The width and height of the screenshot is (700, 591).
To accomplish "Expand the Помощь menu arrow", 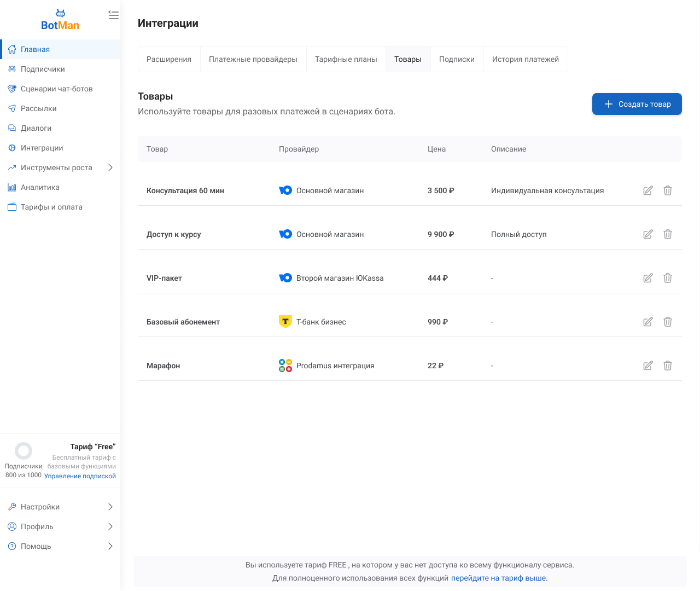I will [110, 546].
